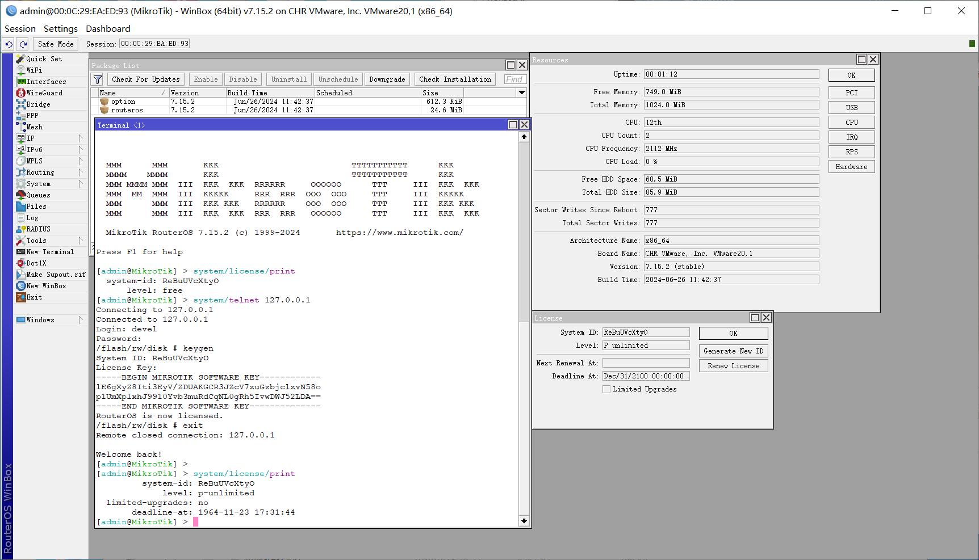
Task: Open the Bridge sidebar item
Action: (x=38, y=104)
